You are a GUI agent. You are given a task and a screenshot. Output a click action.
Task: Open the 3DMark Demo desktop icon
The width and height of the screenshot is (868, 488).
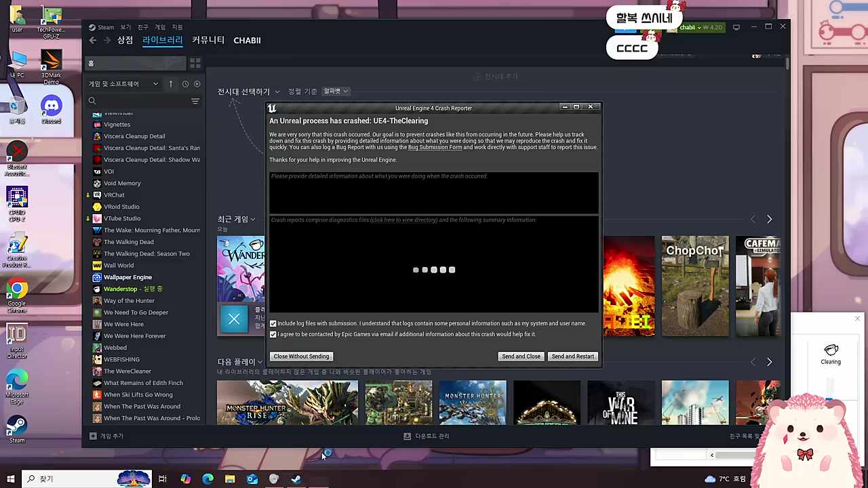pos(51,66)
